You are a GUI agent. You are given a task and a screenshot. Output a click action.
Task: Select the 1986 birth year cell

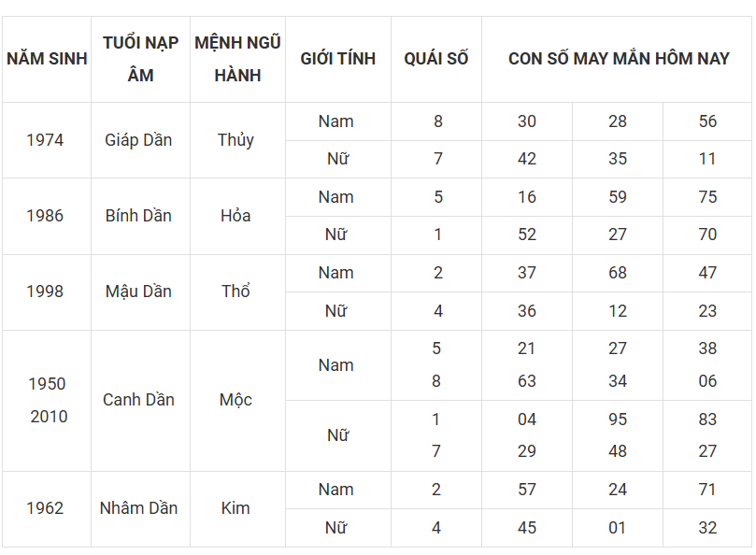click(47, 216)
